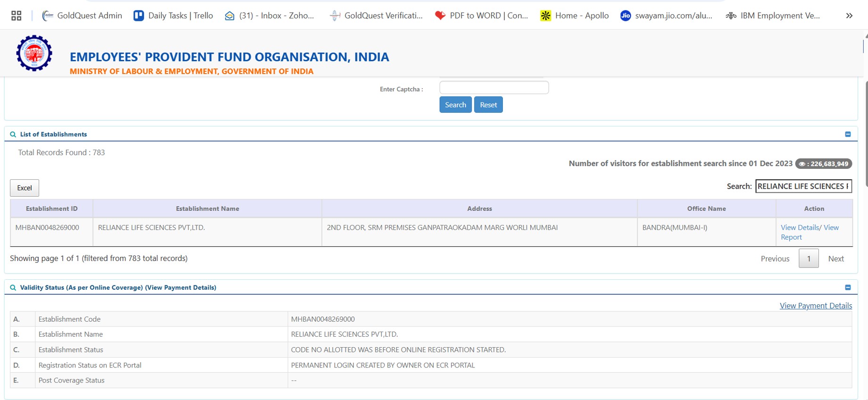This screenshot has width=868, height=400.
Task: Open the IBM Employment Verification bookmark
Action: (773, 16)
